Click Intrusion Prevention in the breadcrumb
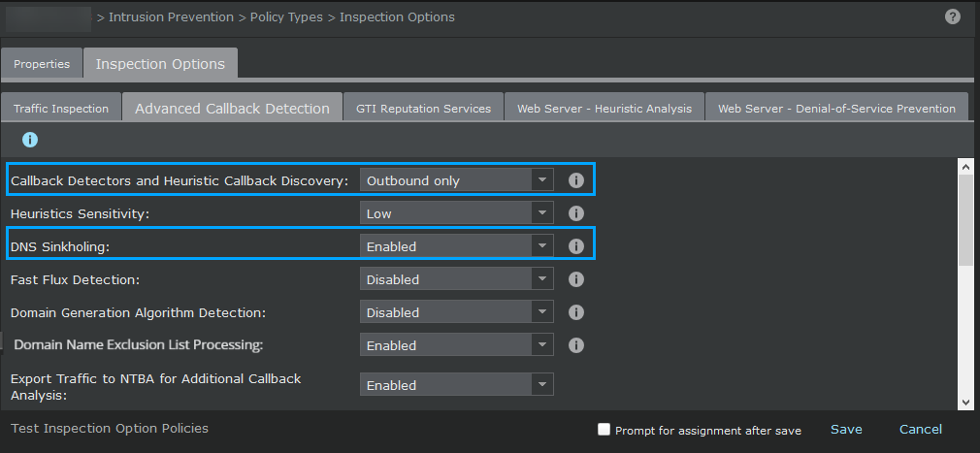Image resolution: width=980 pixels, height=453 pixels. pos(171,16)
